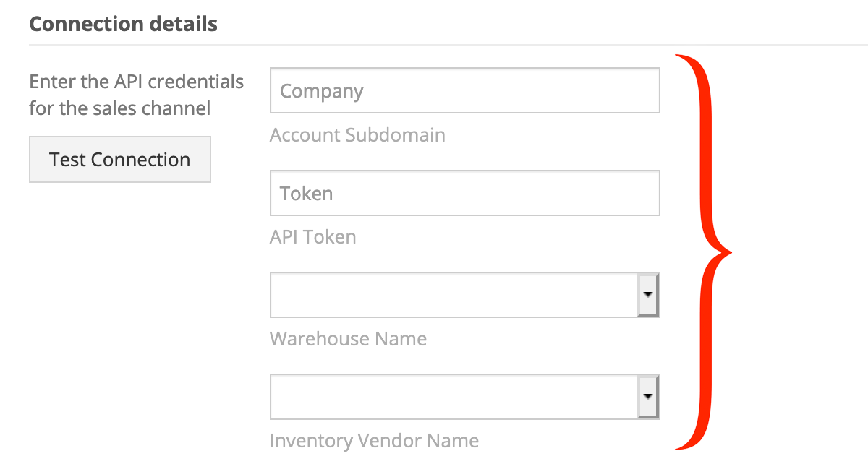
Task: Click the Account Subdomain label
Action: (357, 135)
